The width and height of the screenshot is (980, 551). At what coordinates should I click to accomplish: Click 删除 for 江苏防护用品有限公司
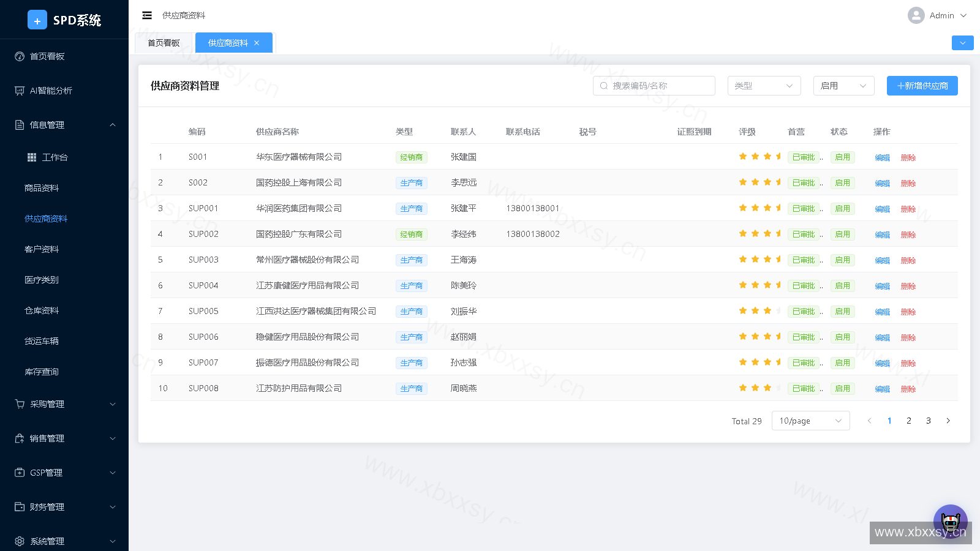908,389
